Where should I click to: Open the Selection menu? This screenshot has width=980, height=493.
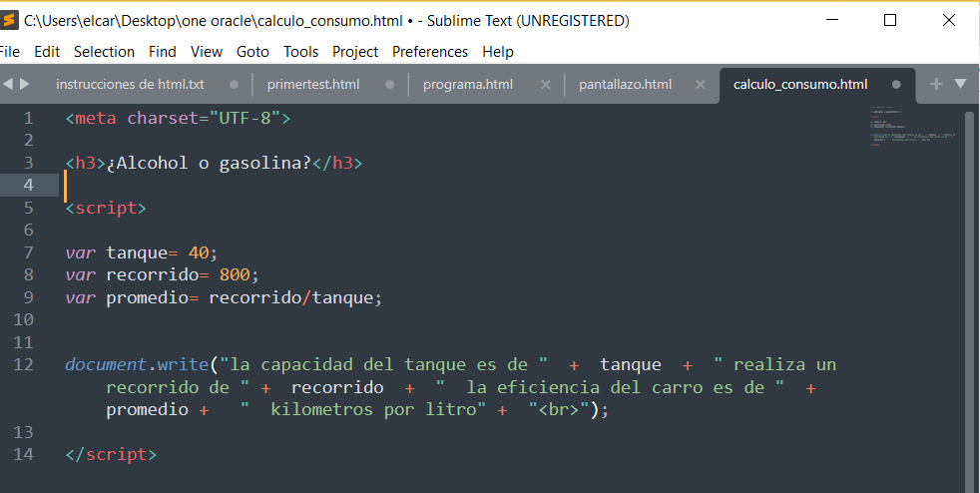click(x=105, y=52)
